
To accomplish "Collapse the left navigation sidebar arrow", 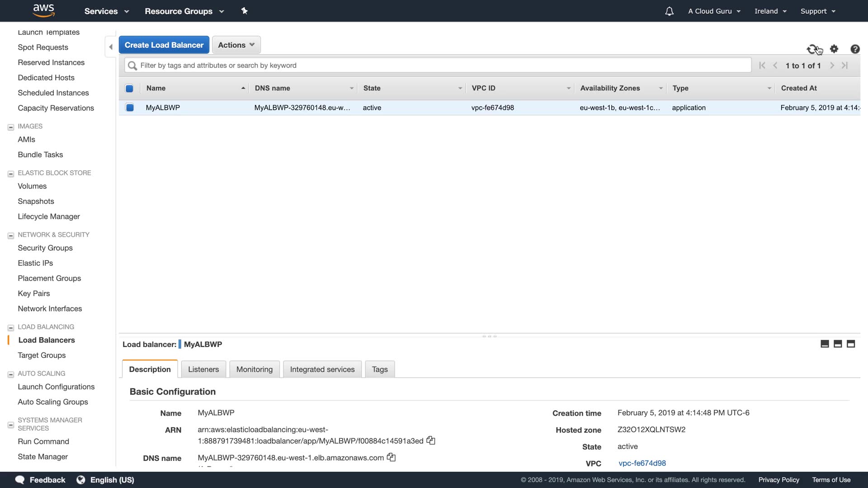I will pos(111,47).
